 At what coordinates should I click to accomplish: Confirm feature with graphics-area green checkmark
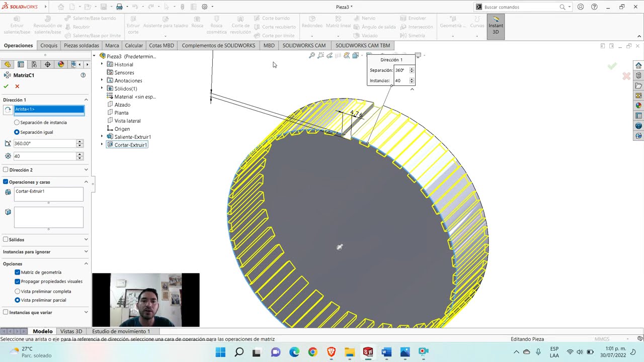click(x=612, y=66)
